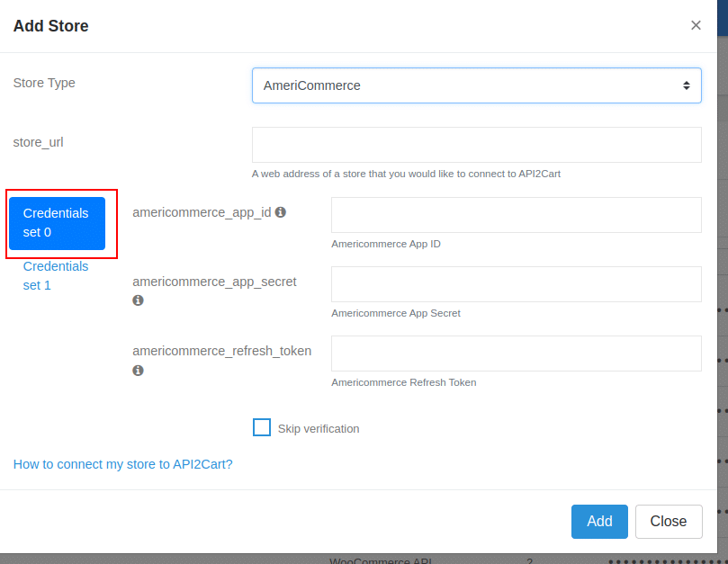
Task: Click inside the store_url field
Action: (475, 144)
